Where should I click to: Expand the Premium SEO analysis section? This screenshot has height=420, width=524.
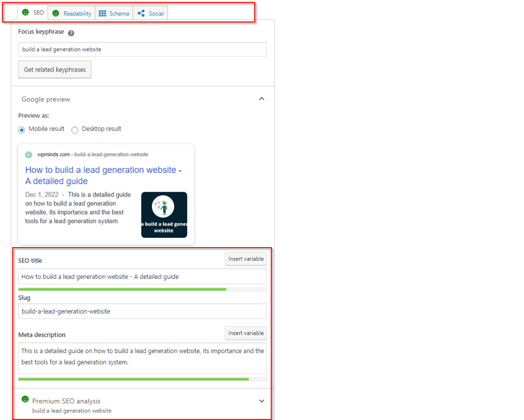click(x=261, y=401)
